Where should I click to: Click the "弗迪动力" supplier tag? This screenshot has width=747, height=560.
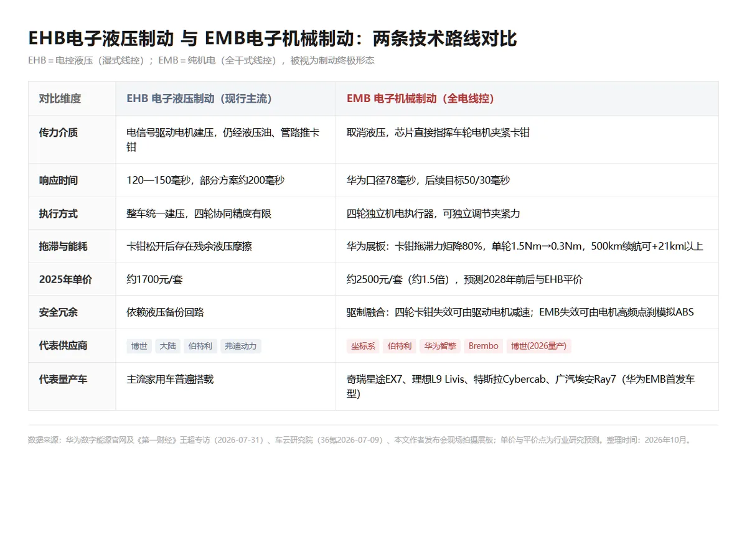241,346
